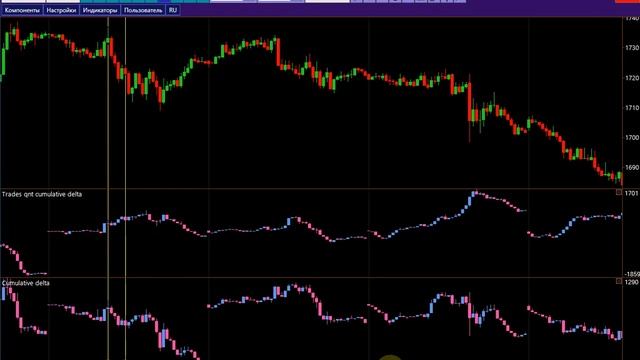Open the Компоненты menu
The image size is (640, 360).
click(22, 10)
